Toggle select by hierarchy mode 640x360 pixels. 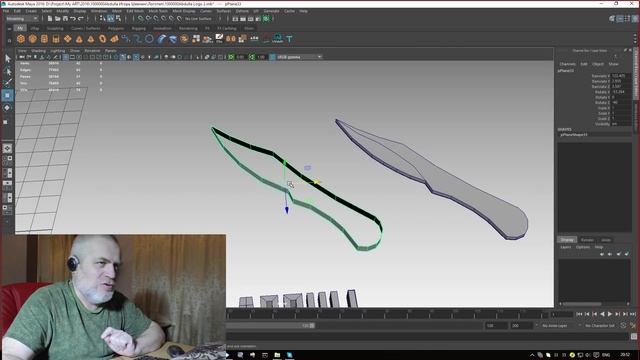(x=103, y=19)
